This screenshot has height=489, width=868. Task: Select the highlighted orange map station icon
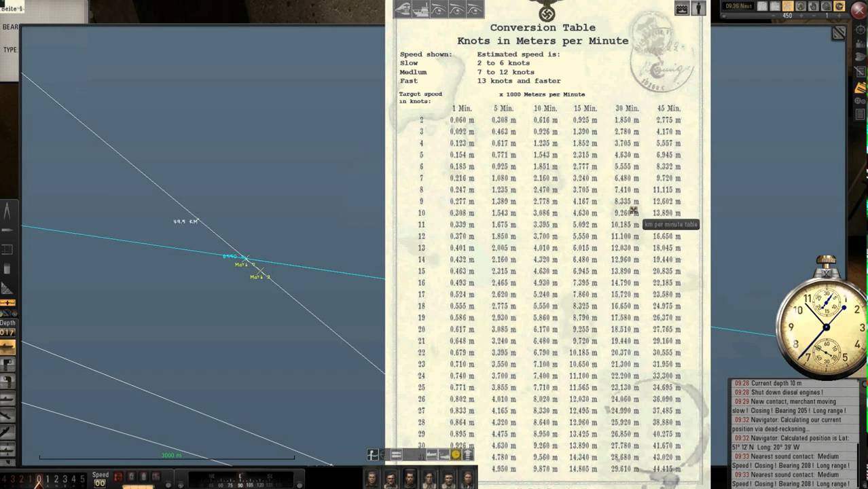789,6
